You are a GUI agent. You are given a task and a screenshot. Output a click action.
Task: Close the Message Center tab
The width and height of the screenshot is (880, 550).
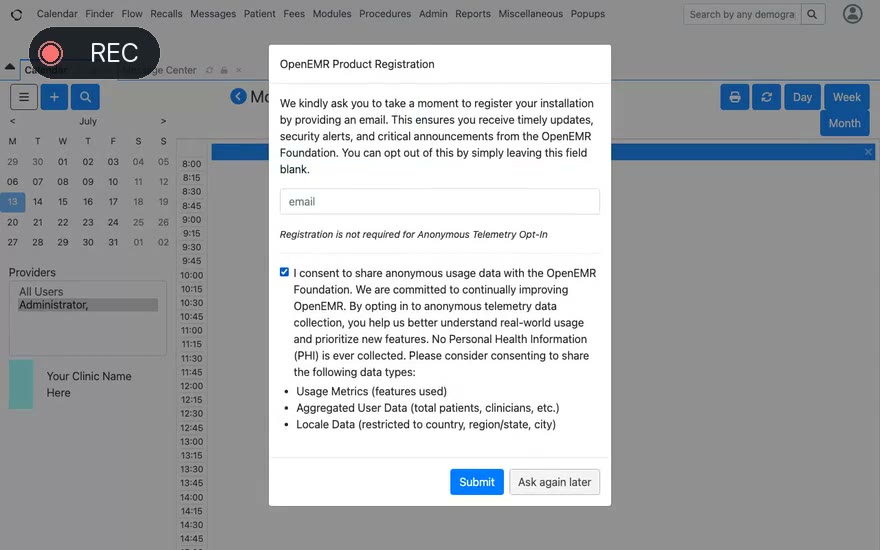tap(239, 70)
